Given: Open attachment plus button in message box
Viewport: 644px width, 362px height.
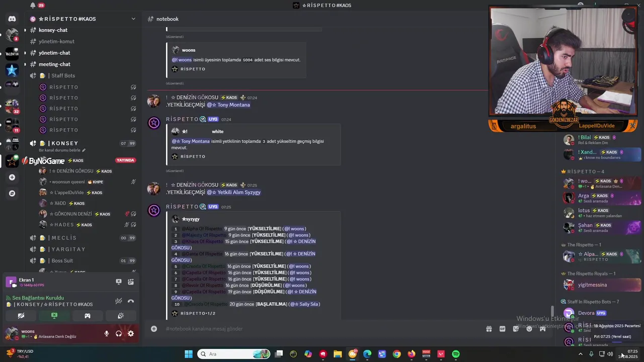Looking at the screenshot, I should [x=154, y=329].
